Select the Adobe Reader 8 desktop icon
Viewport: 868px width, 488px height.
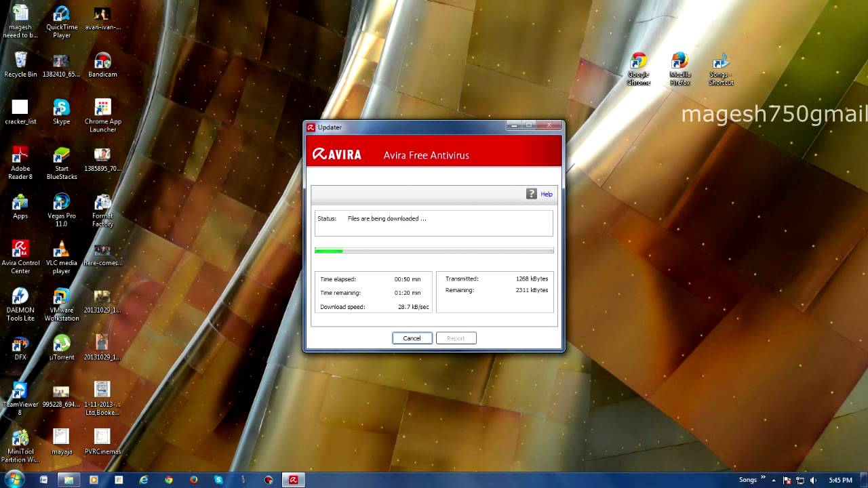point(20,163)
